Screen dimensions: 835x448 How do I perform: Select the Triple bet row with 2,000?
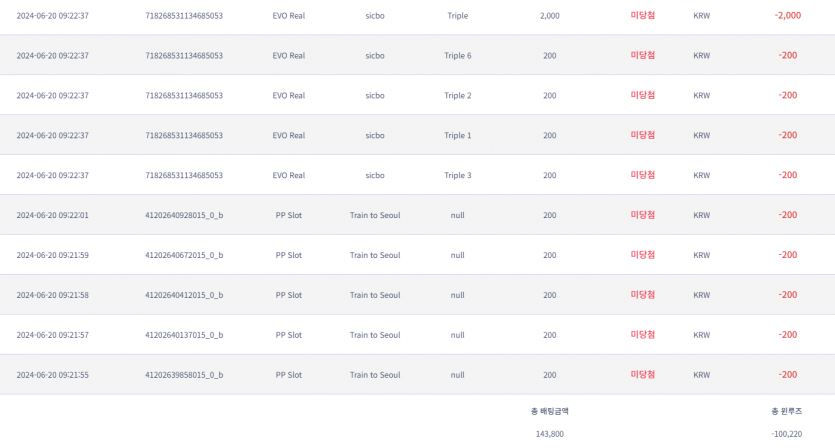tap(418, 16)
